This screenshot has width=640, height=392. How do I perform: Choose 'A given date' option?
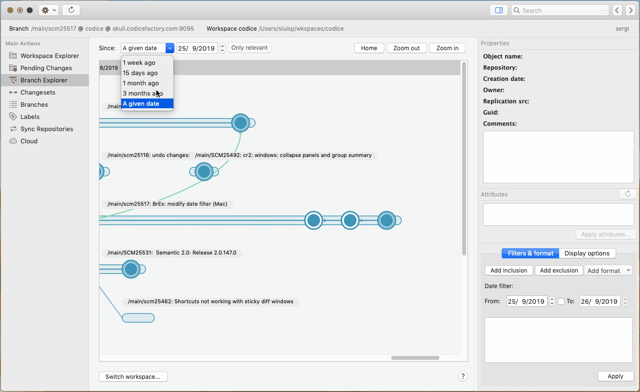click(x=147, y=104)
